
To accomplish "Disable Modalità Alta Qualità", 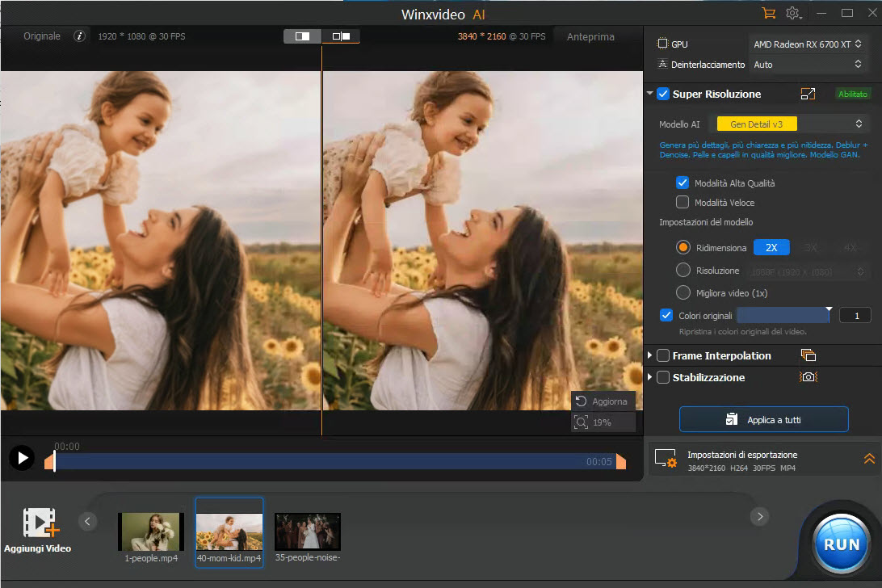I will pos(682,183).
